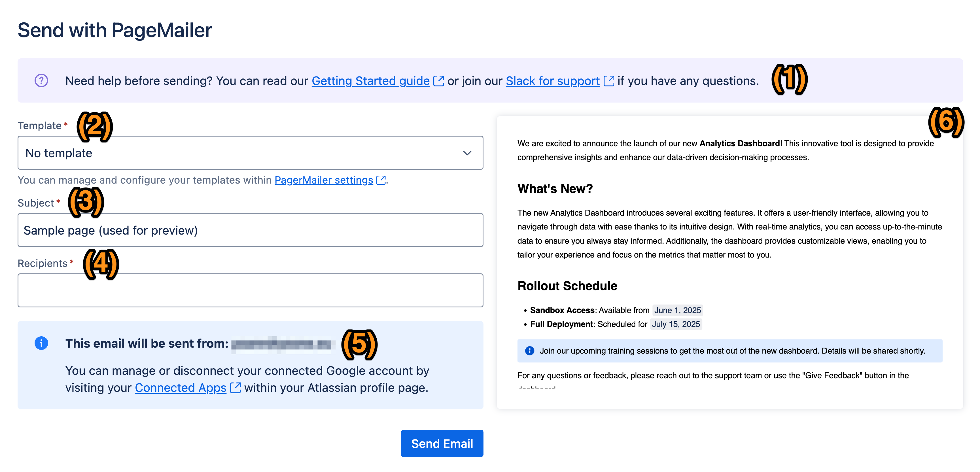Click 'This email will be sent from:' text
Viewport: 980px width, 472px height.
(147, 343)
